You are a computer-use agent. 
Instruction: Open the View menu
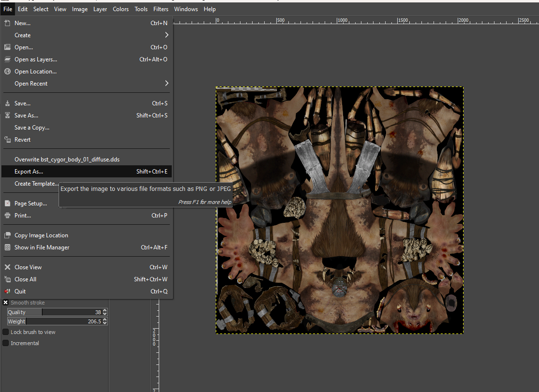click(x=60, y=9)
